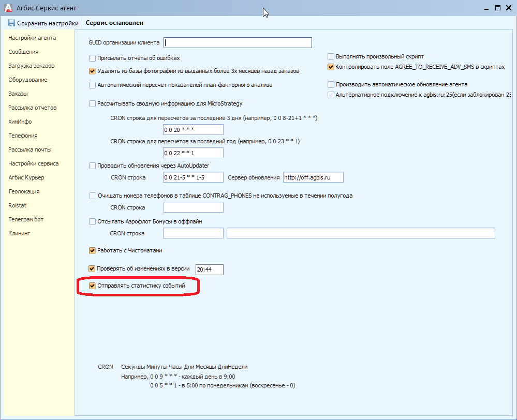
Task: Open Клининг section
Action: point(19,233)
